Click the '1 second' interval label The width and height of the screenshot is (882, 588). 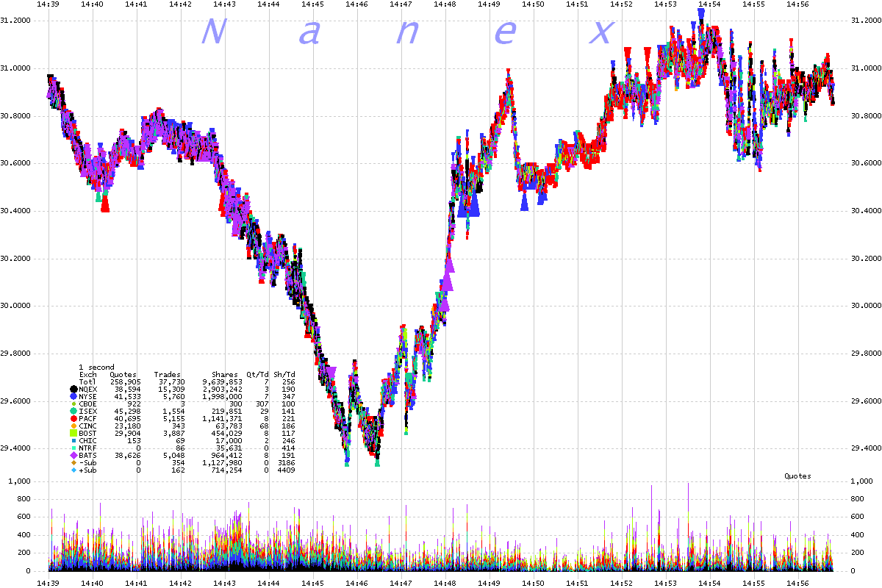pos(96,367)
